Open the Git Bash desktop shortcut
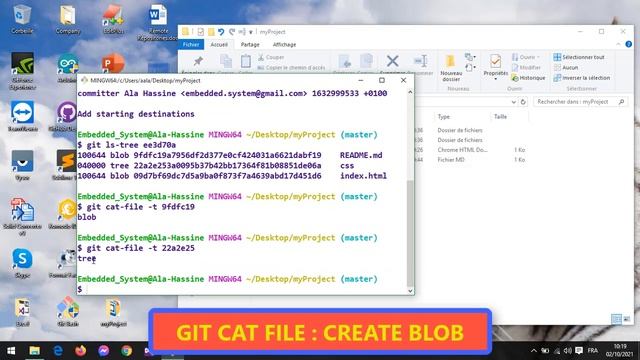This screenshot has width=640, height=360. click(x=68, y=311)
